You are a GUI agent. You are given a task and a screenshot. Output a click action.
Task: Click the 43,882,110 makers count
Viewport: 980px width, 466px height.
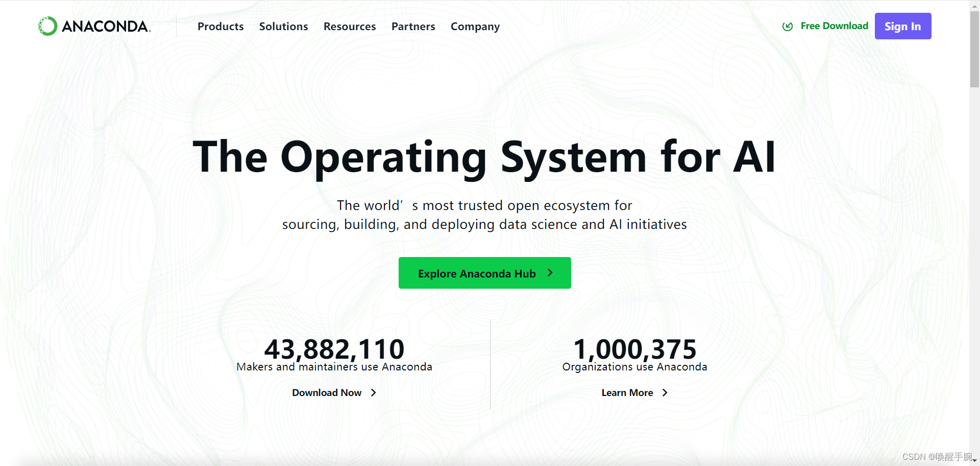tap(334, 349)
